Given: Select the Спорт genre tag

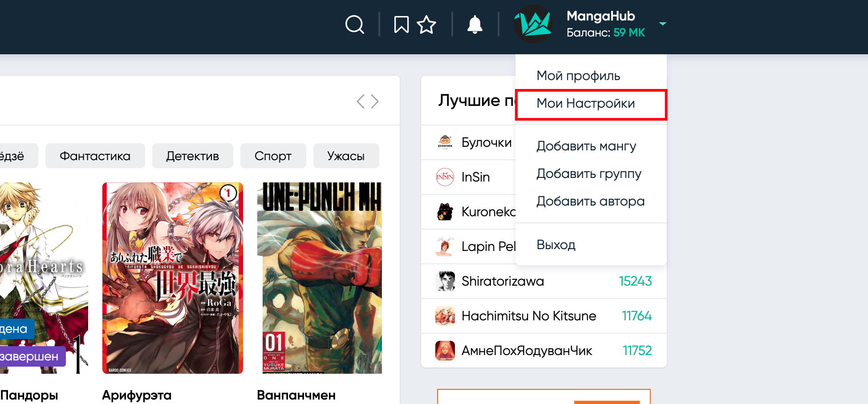Looking at the screenshot, I should point(273,156).
